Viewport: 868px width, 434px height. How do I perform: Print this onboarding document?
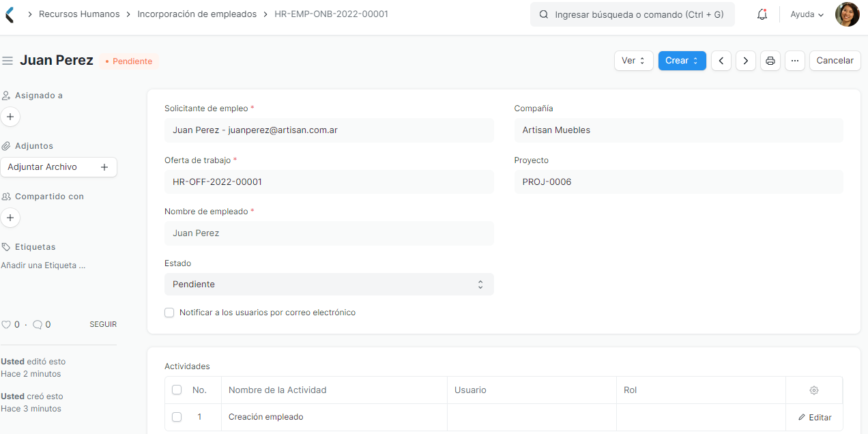(x=770, y=61)
